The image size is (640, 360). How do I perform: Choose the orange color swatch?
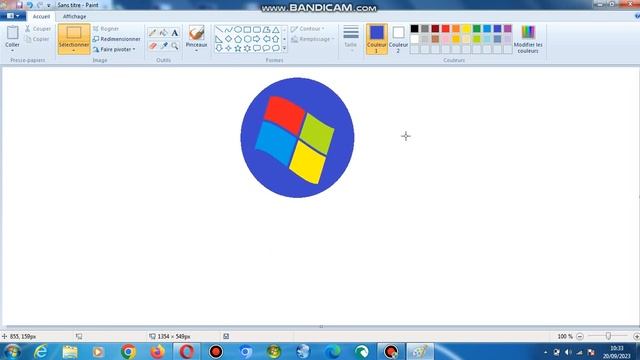tap(456, 29)
